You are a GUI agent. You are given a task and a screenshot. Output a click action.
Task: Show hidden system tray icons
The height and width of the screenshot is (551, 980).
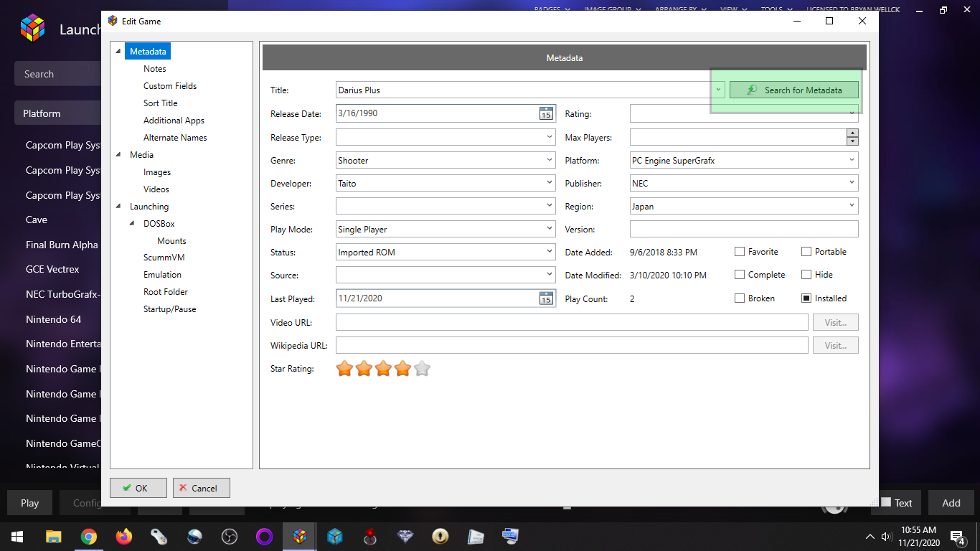pos(870,536)
